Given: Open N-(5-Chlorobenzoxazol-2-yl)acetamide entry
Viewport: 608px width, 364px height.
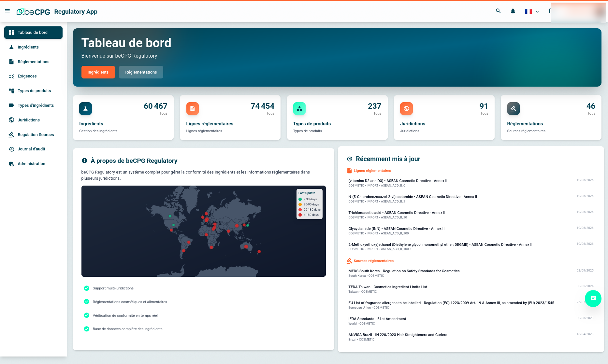Looking at the screenshot, I should (471, 199).
